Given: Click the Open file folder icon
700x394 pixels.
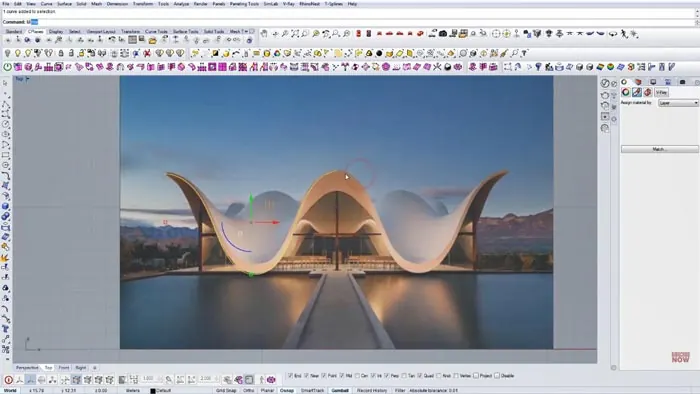Looking at the screenshot, I should coord(152,41).
